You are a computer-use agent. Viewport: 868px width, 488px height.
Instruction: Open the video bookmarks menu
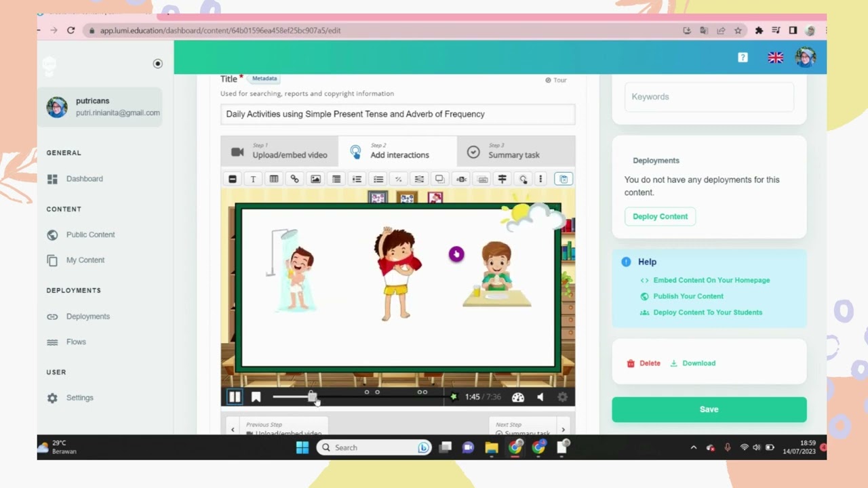coord(256,397)
